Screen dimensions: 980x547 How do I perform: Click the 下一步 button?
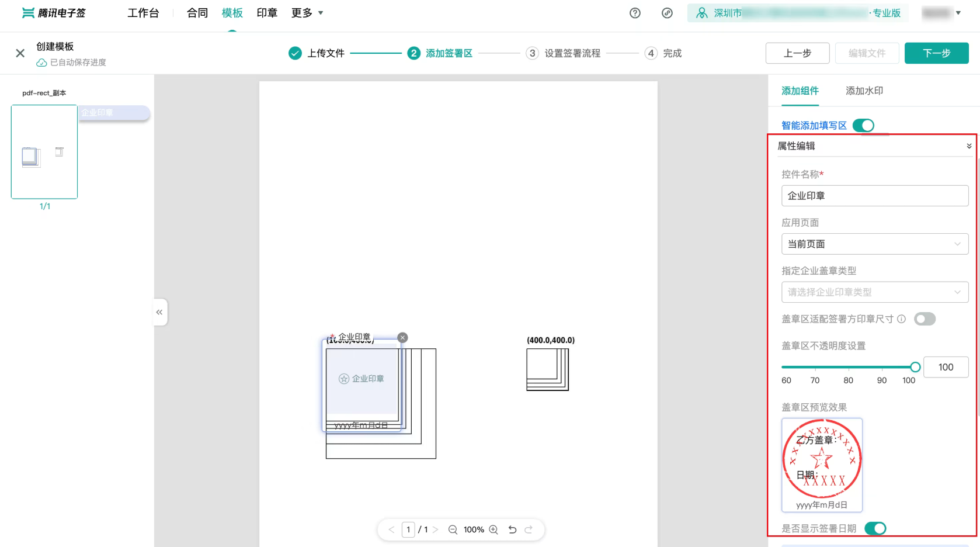pyautogui.click(x=936, y=53)
